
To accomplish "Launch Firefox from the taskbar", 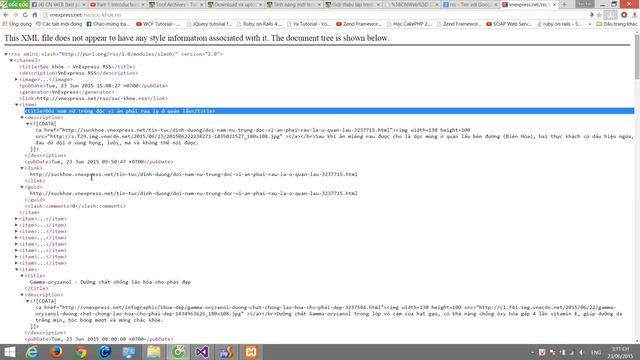I will pyautogui.click(x=56, y=352).
